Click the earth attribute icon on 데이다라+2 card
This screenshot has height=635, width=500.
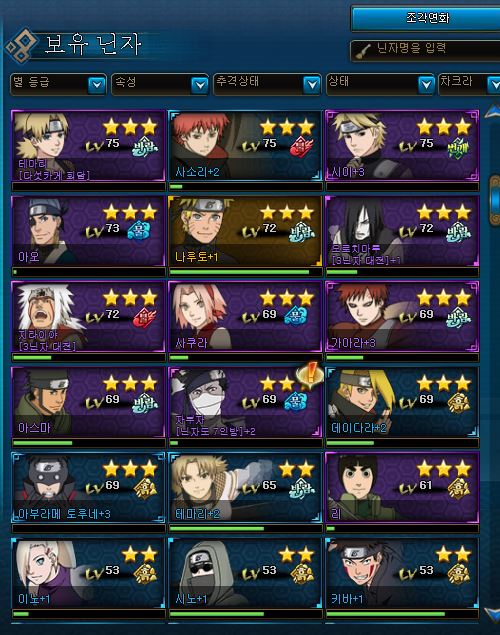pyautogui.click(x=459, y=404)
